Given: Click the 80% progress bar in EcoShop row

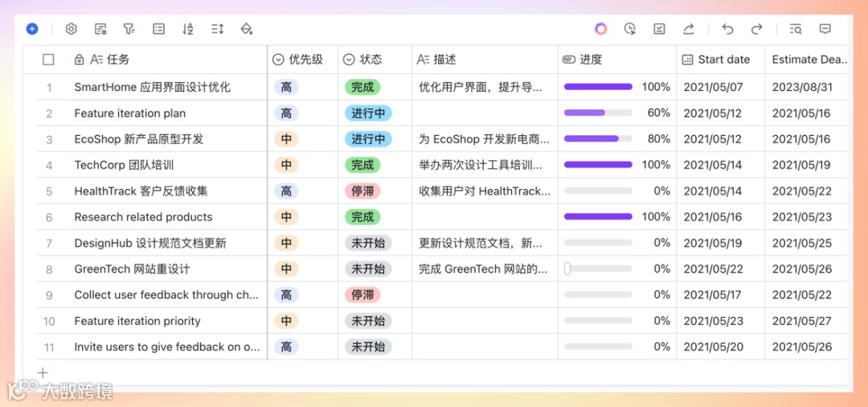Looking at the screenshot, I should coord(598,139).
